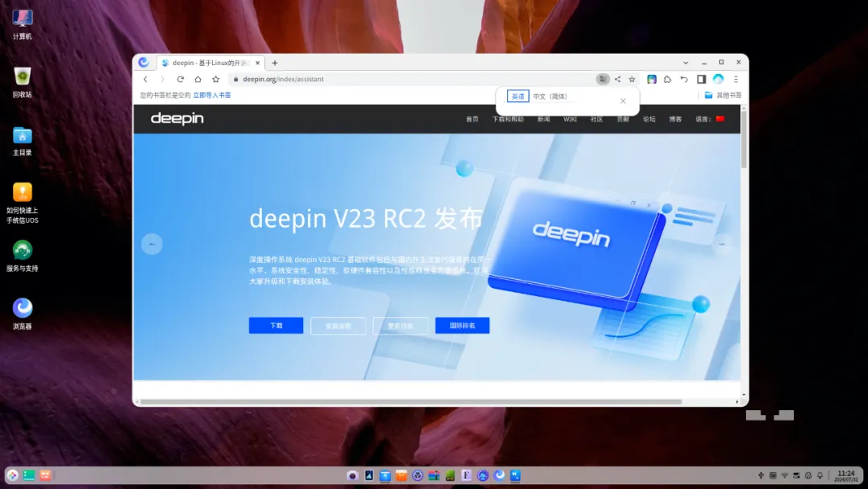Click the 更新日志 outlined button
The image size is (868, 489).
tap(400, 326)
